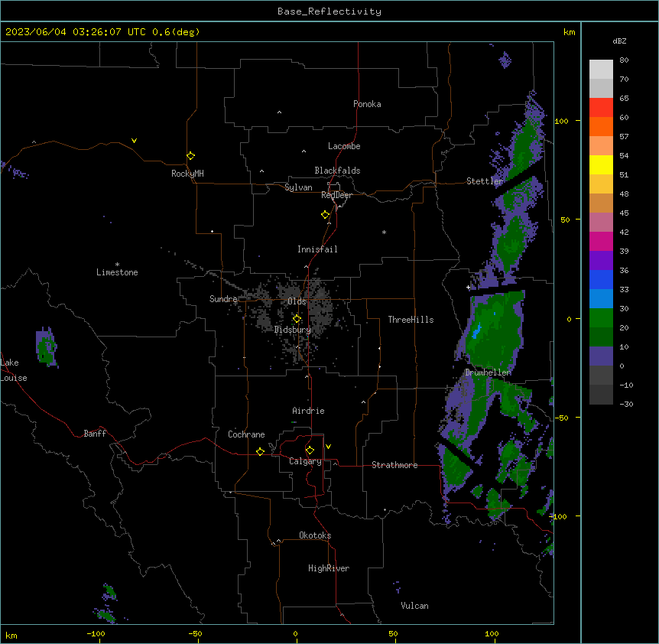Click the Innisfail label
Image resolution: width=659 pixels, height=644 pixels.
pos(317,249)
